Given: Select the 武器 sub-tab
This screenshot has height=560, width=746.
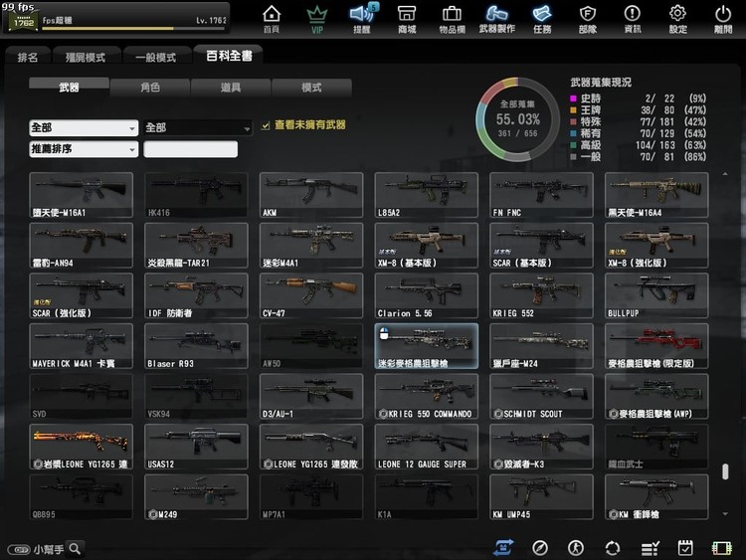Looking at the screenshot, I should coord(69,87).
